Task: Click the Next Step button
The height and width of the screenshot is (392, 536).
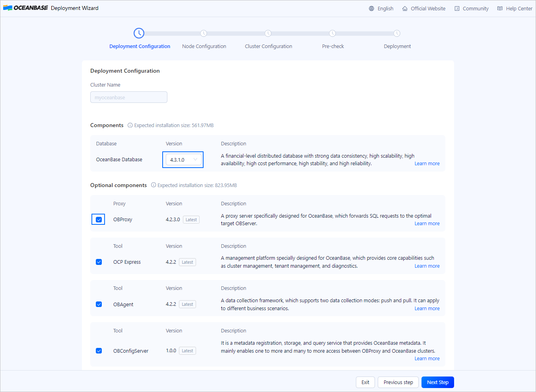Action: pos(437,382)
